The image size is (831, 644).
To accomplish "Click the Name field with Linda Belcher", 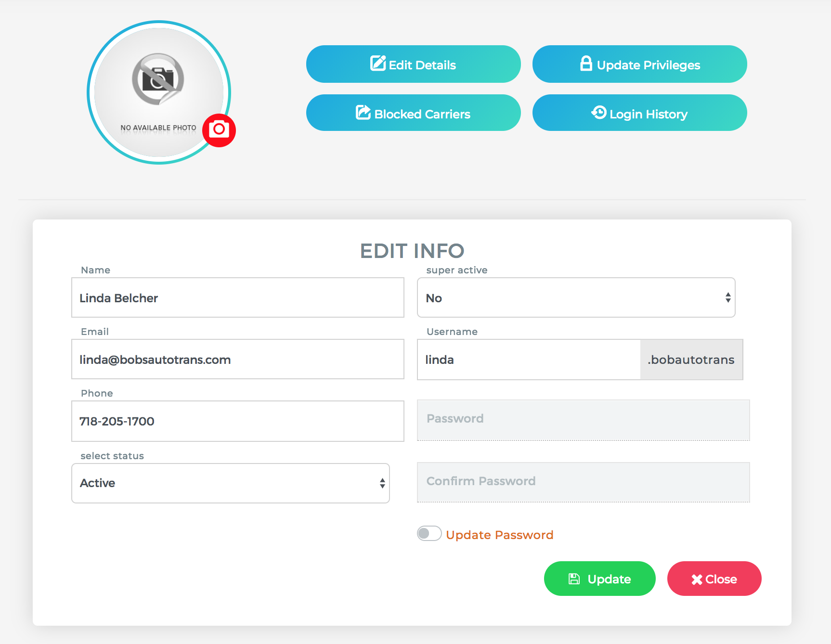I will click(238, 297).
